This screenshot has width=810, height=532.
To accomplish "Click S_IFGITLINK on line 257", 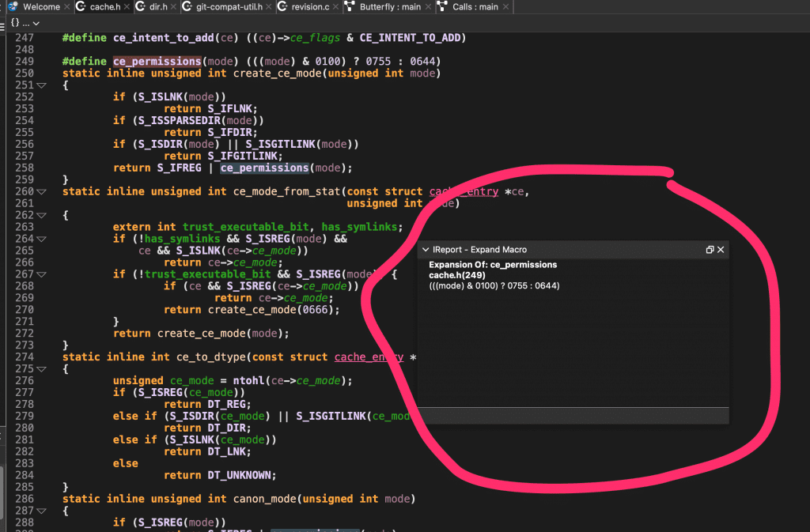I will pyautogui.click(x=243, y=157).
